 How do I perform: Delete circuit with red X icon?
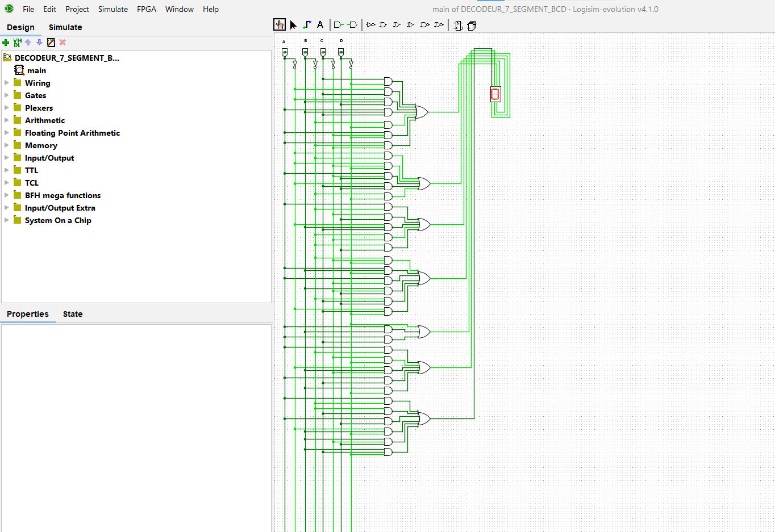click(x=63, y=43)
